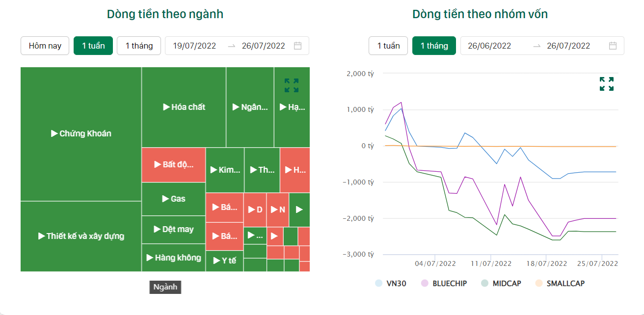Open calendar icon in Dòng tiền theo nhóm vốn panel
The height and width of the screenshot is (315, 644).
[613, 46]
